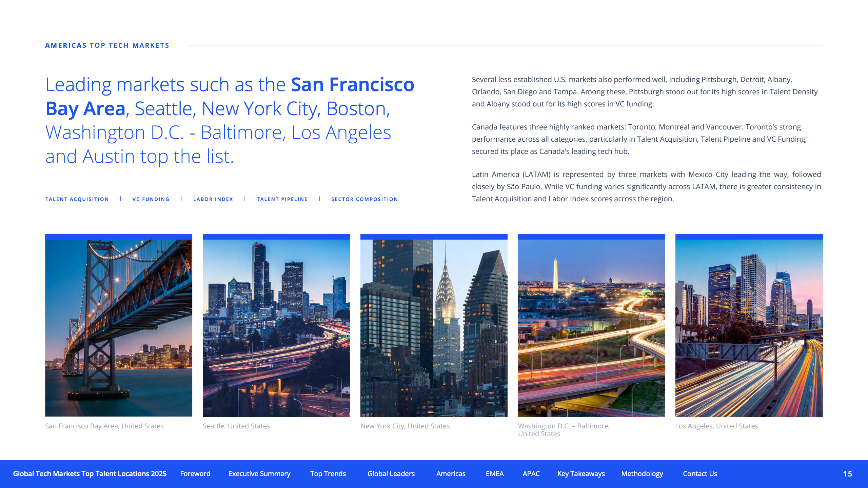Open the Methodology section link
The height and width of the screenshot is (488, 868).
pos(642,473)
